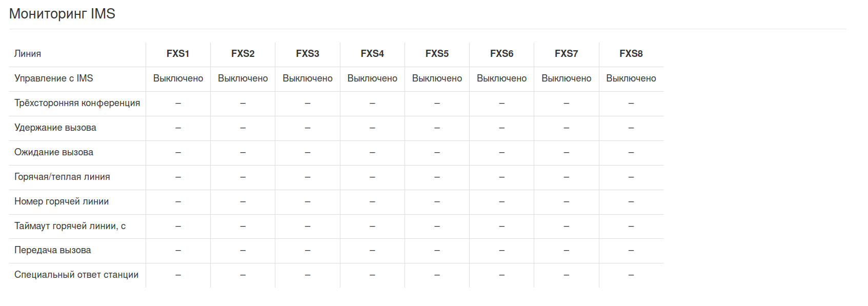Click the Удержание вызова row label
The width and height of the screenshot is (868, 306).
tap(55, 128)
